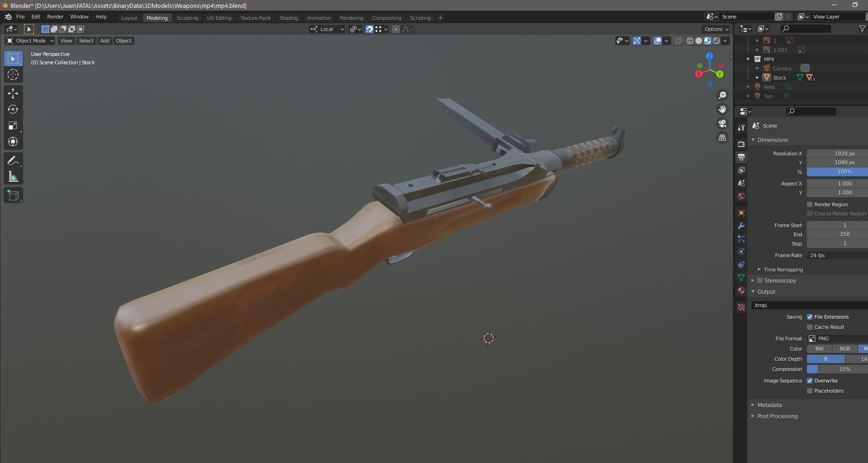Activate the Scale tool
Screen dimensions: 868x463
coord(13,126)
